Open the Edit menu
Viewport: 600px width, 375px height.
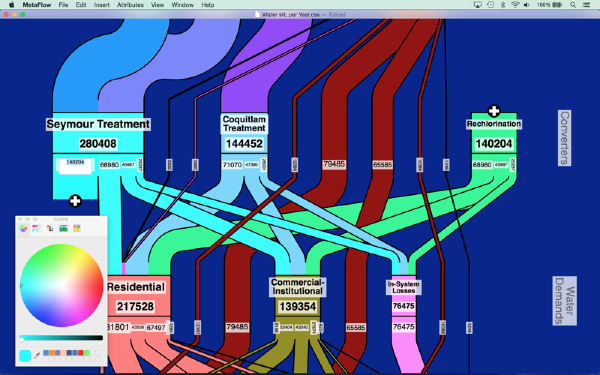(81, 5)
